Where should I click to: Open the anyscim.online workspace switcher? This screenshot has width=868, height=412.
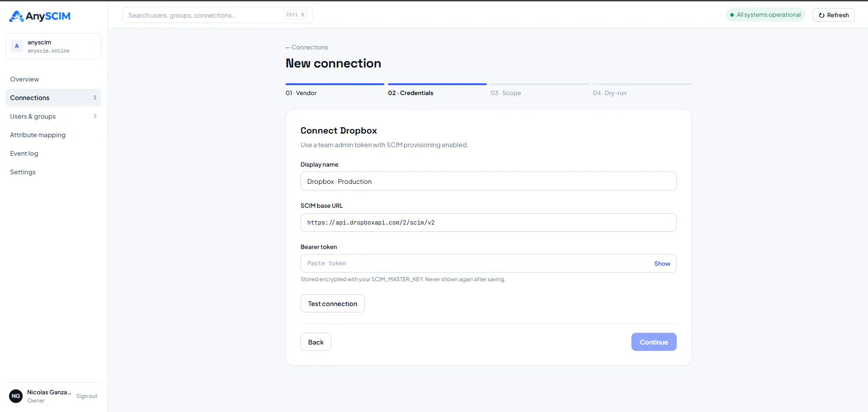tap(53, 46)
